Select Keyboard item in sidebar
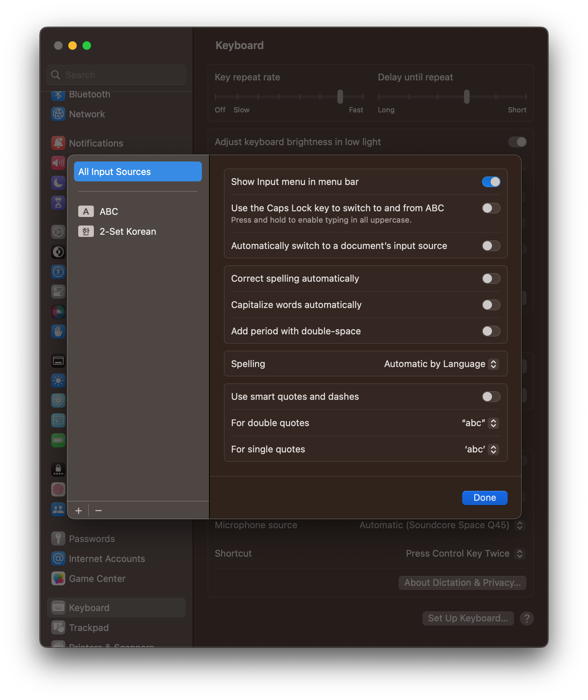The image size is (588, 700). (x=116, y=608)
